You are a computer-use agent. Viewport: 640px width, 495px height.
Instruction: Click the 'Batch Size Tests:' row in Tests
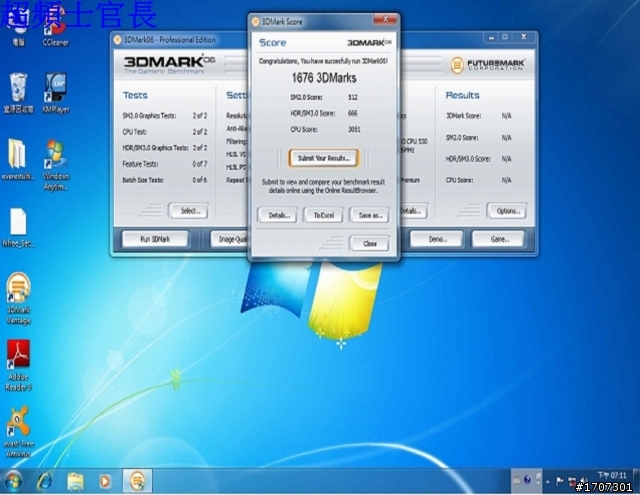tap(165, 180)
